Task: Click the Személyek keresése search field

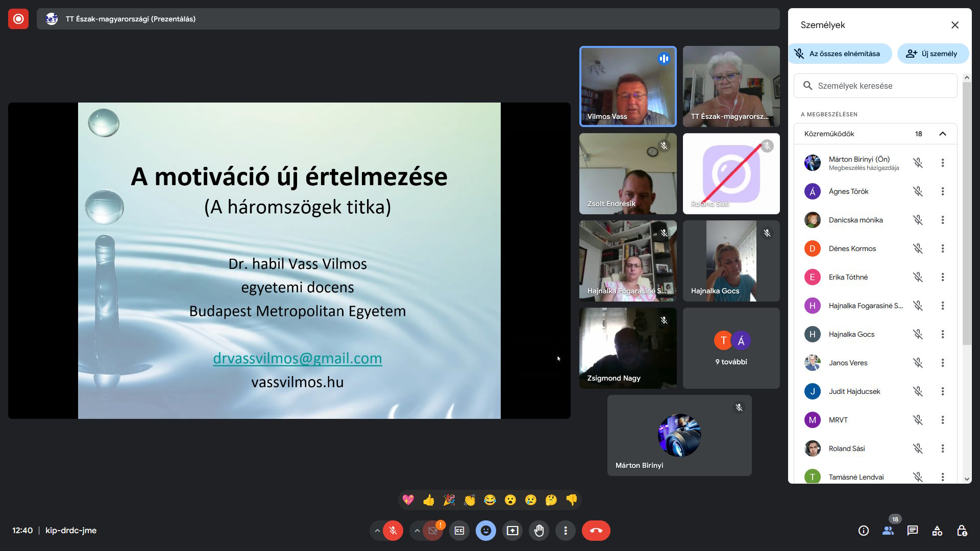Action: pos(875,86)
